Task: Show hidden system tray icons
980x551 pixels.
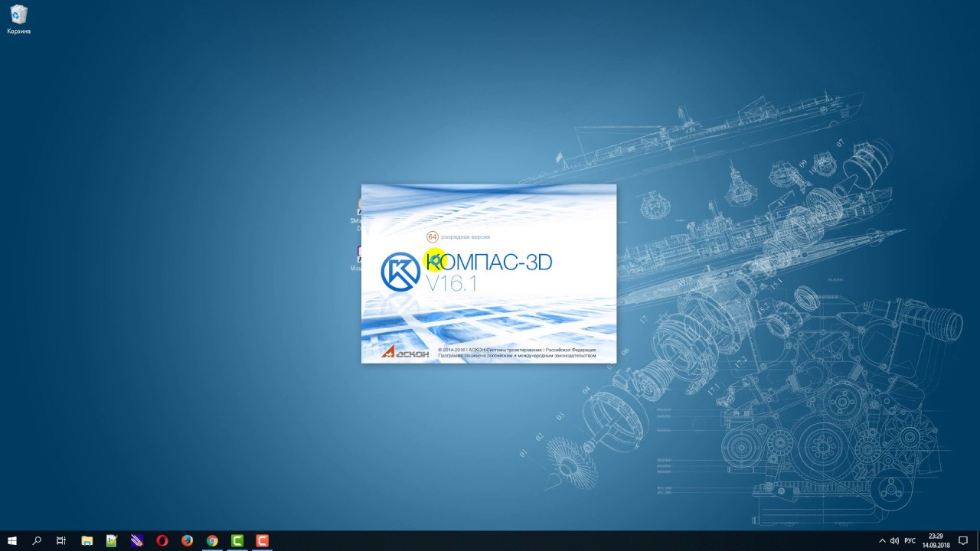Action: pyautogui.click(x=881, y=540)
